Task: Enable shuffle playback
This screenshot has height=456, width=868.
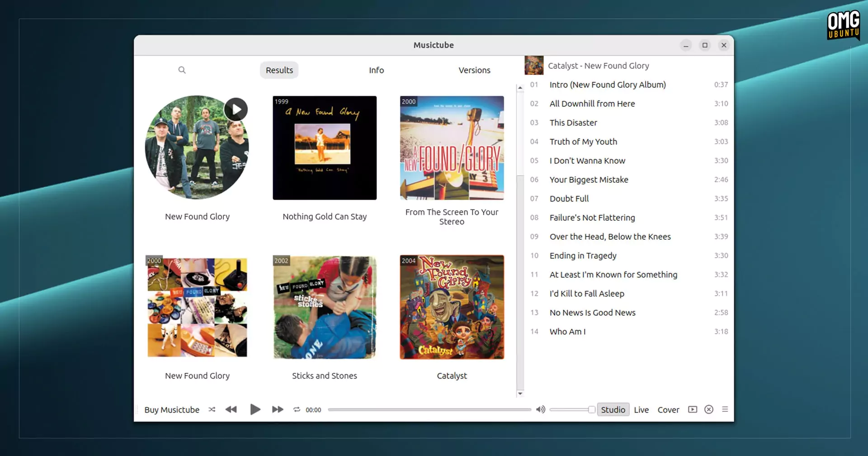Action: pyautogui.click(x=211, y=409)
